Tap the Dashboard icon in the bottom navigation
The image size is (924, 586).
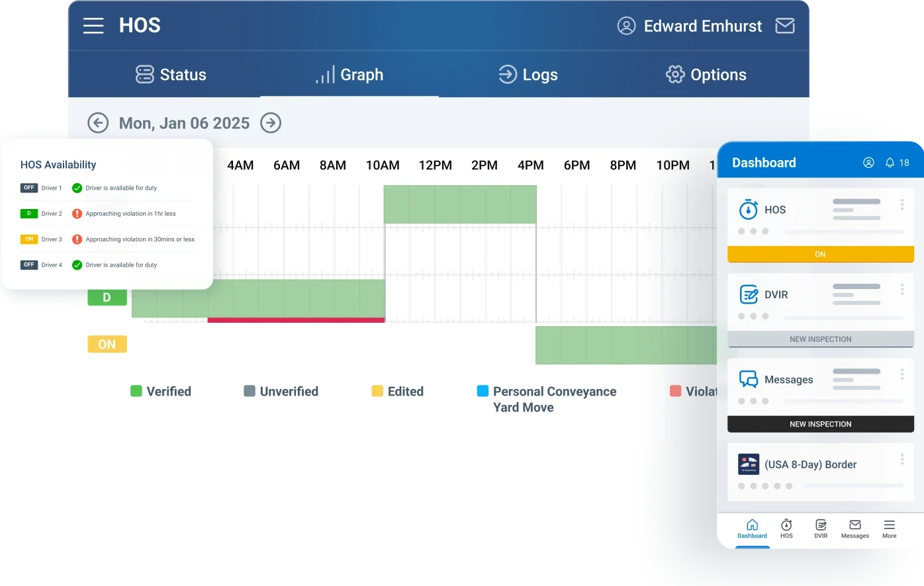752,528
